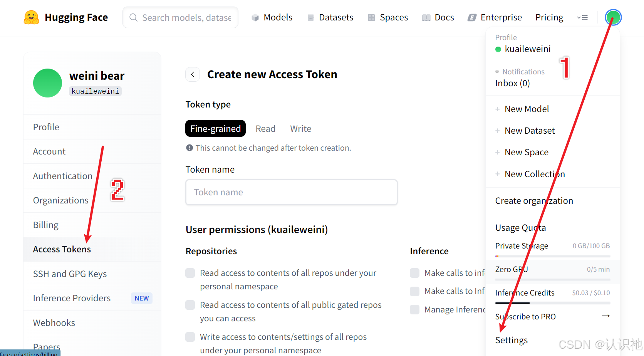
Task: Click the Token name input field
Action: (291, 192)
